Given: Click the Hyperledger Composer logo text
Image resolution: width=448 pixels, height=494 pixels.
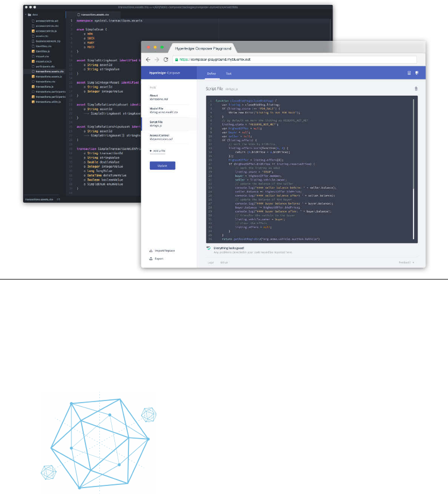Looking at the screenshot, I should click(x=165, y=73).
